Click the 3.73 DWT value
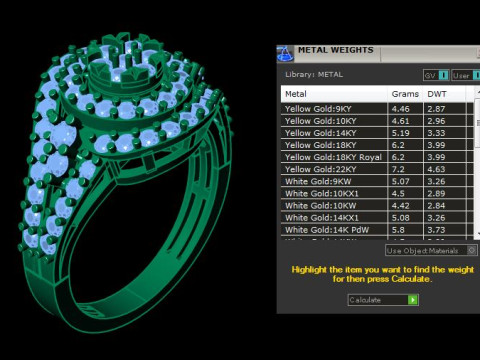Screen dimensions: 480x360 [436, 230]
